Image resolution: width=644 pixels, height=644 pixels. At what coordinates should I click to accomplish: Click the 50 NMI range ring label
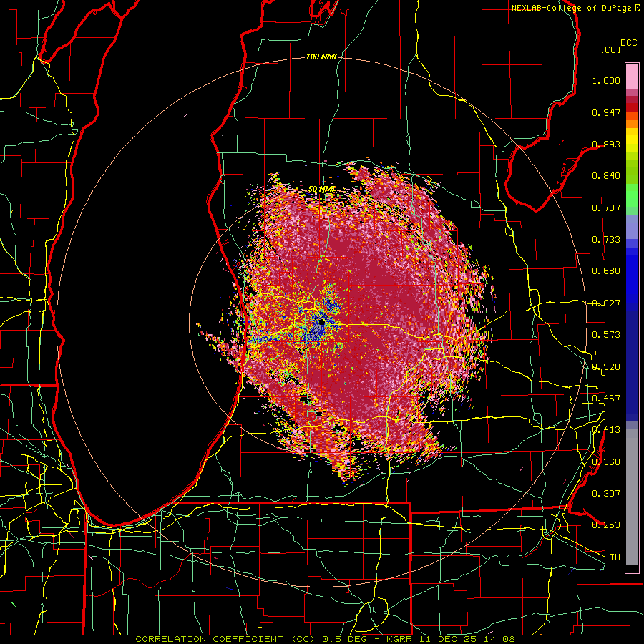(321, 190)
